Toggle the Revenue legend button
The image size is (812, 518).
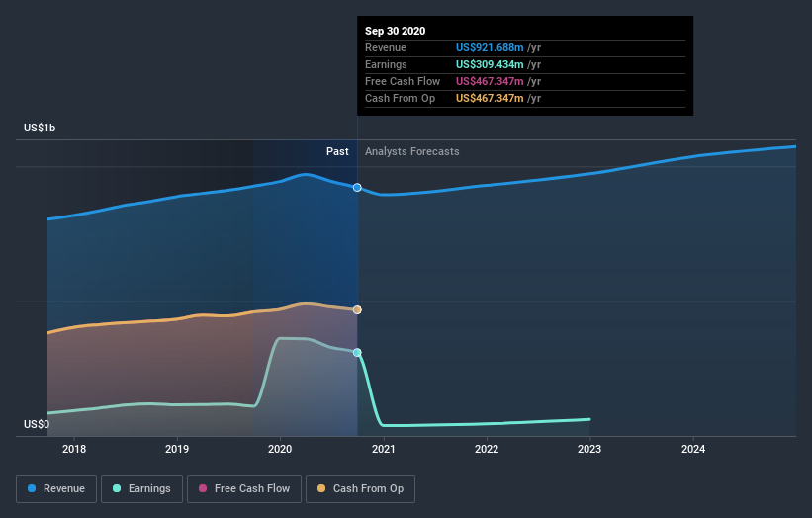tap(56, 489)
